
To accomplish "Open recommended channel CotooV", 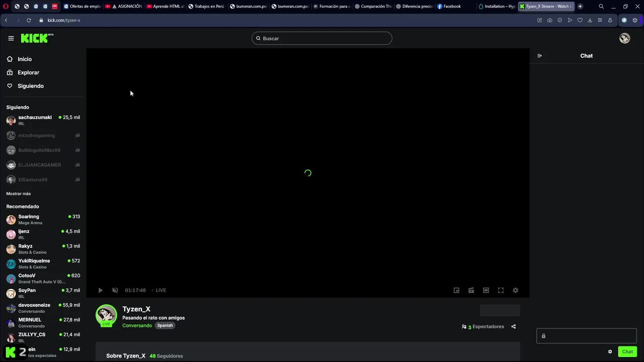I will pos(43,279).
